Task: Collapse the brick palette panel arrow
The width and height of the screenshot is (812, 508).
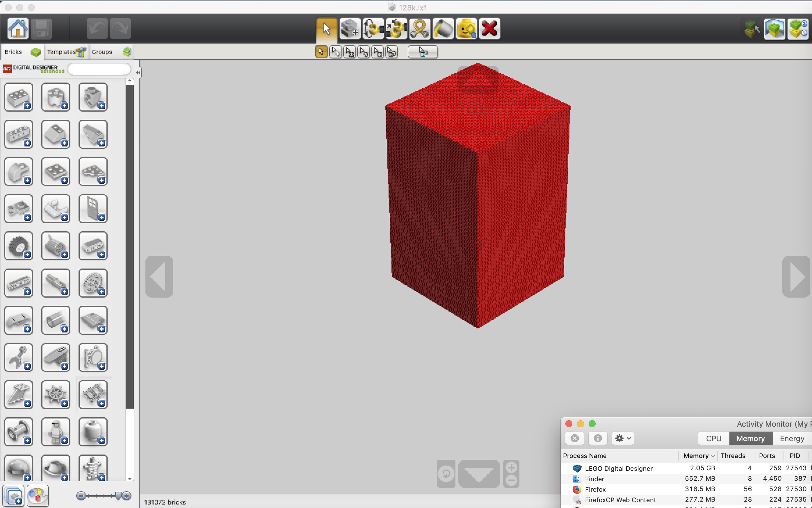Action: point(138,72)
